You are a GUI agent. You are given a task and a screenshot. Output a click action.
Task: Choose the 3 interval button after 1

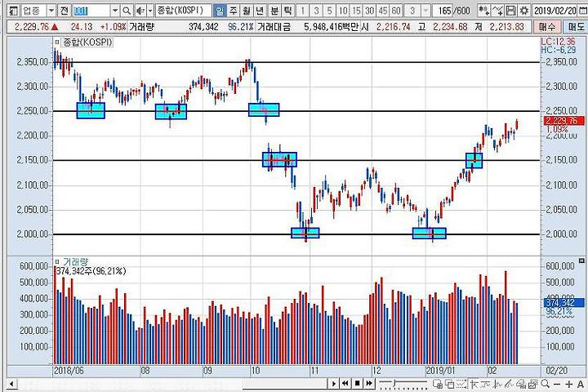pyautogui.click(x=316, y=11)
